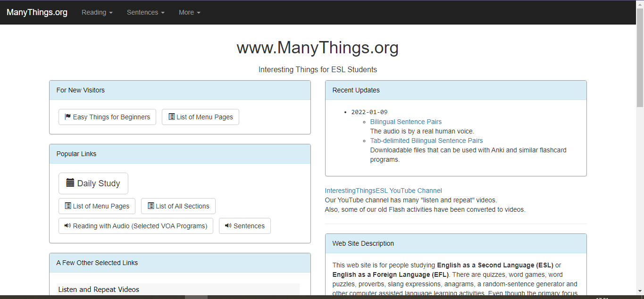Expand the Reading dropdown menu
The image size is (644, 299).
click(97, 12)
